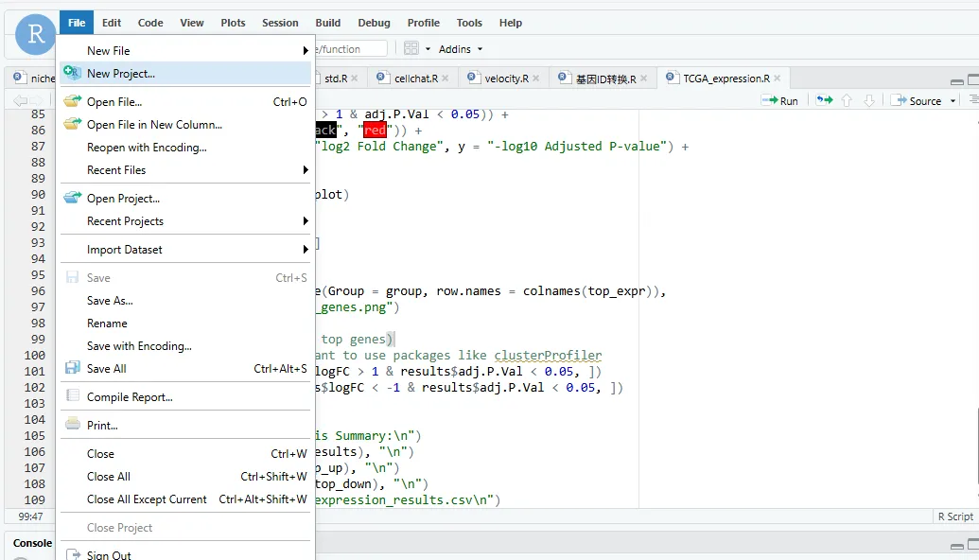Viewport: 979px width, 560px height.
Task: Click the Open File folder icon
Action: (x=73, y=101)
